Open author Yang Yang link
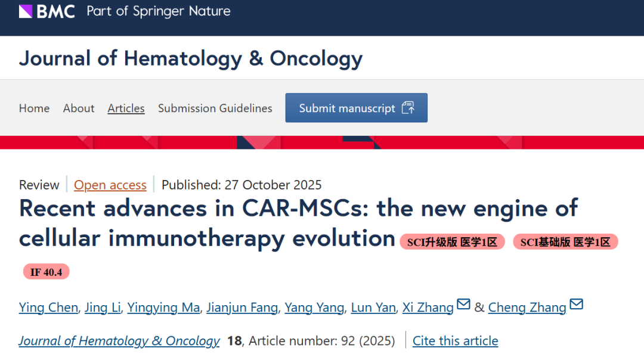The height and width of the screenshot is (354, 644). pyautogui.click(x=314, y=308)
